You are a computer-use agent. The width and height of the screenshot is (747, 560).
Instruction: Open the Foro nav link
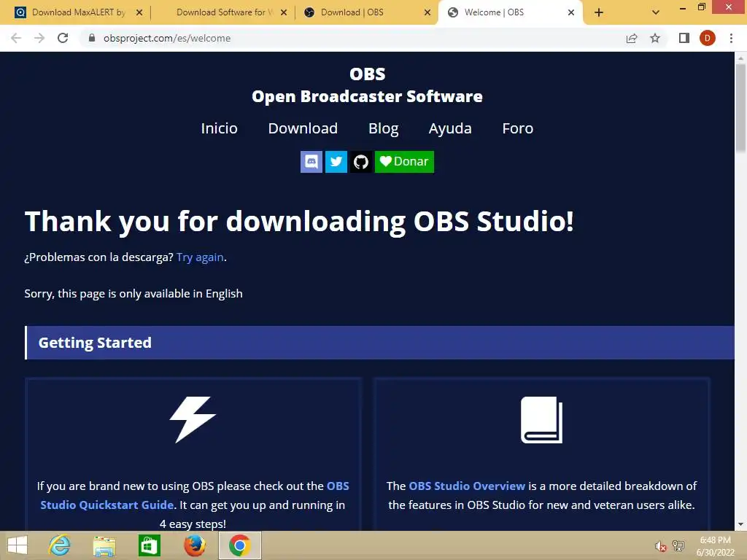pos(518,128)
